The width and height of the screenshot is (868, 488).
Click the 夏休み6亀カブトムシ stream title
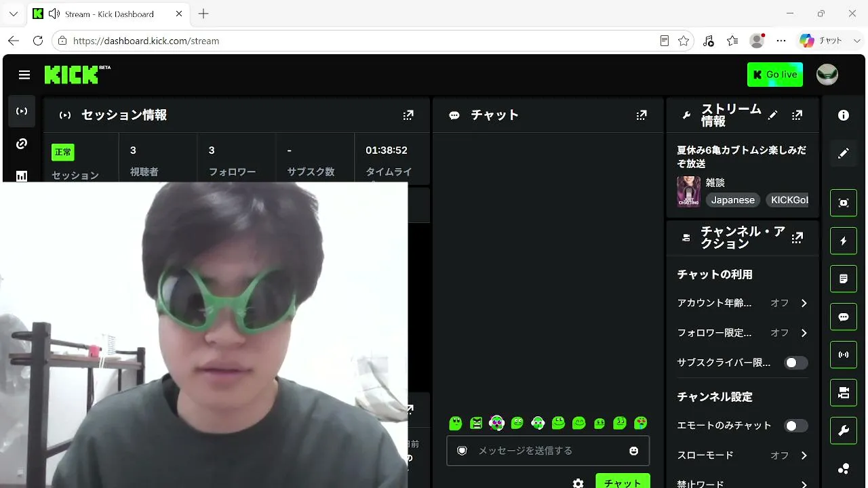(742, 157)
